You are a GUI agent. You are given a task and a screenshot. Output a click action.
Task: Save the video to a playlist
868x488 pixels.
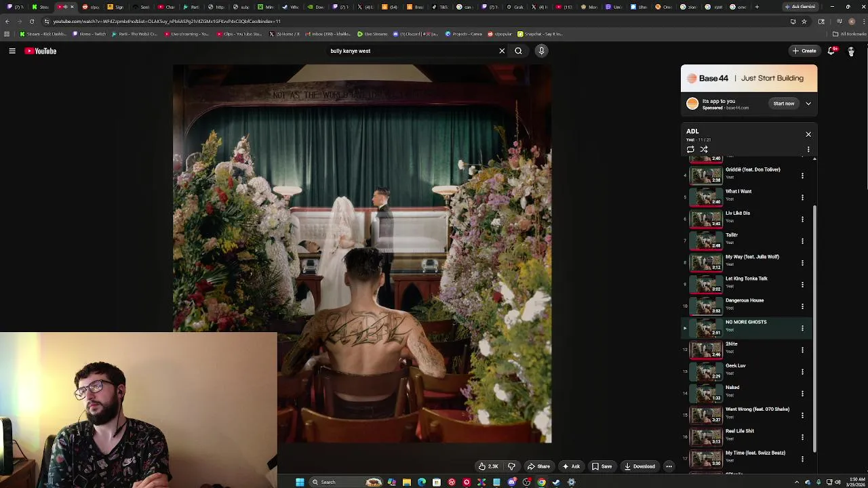pos(601,466)
